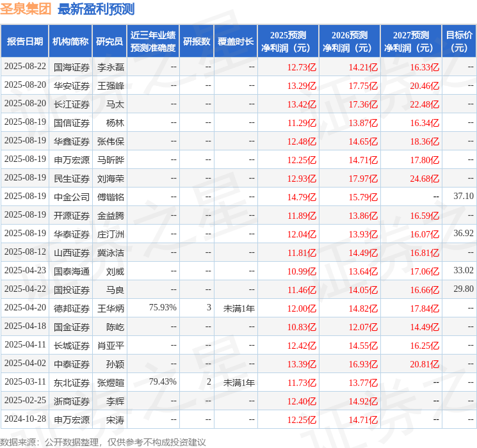Viewport: 477px width, 448px height.
Task: Click the 圣泉集团 stock name link
Action: 26,9
